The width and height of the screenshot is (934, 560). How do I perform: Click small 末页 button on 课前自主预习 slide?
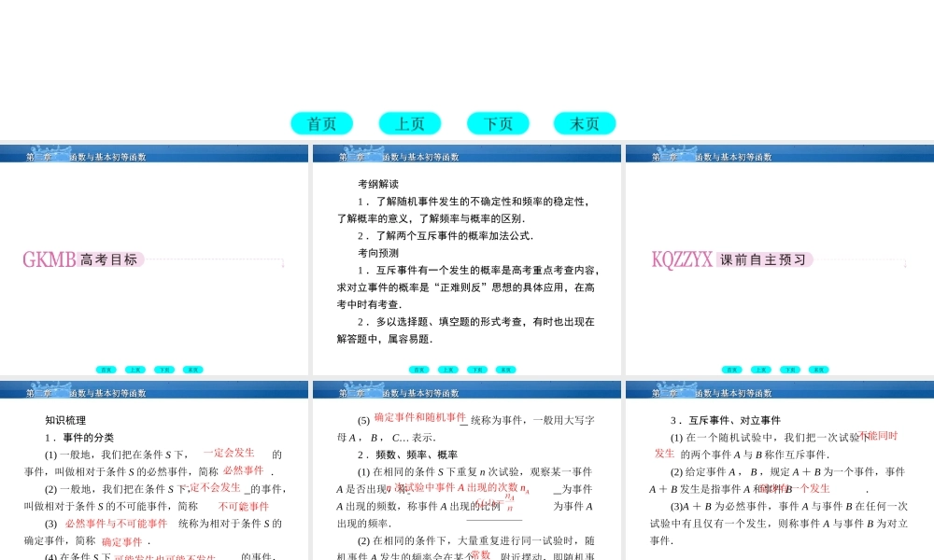point(818,370)
